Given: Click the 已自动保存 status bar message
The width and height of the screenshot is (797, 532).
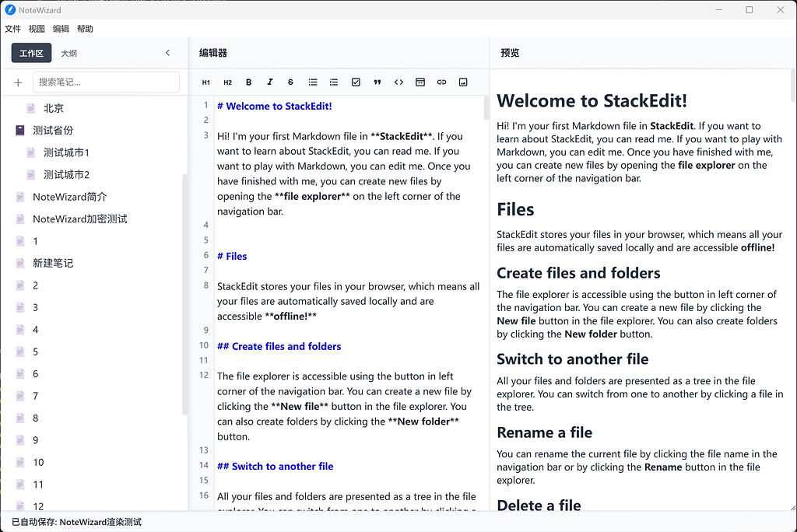Looking at the screenshot, I should (x=77, y=522).
